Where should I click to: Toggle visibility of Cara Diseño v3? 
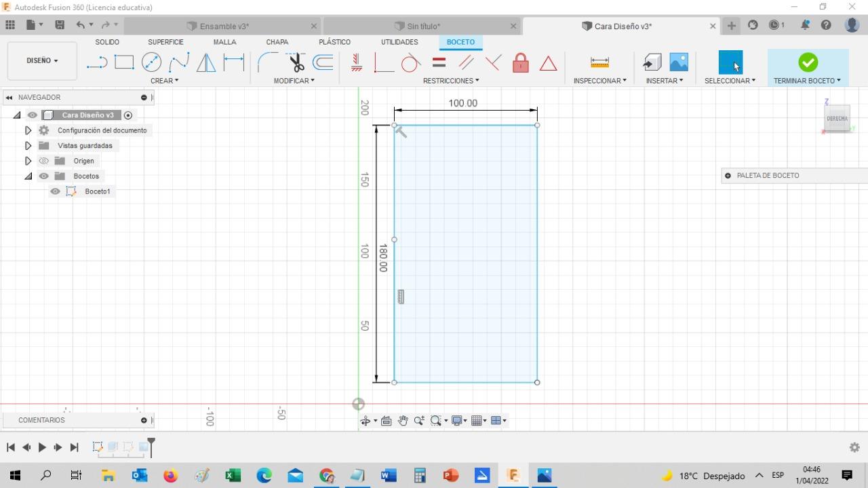tap(33, 115)
